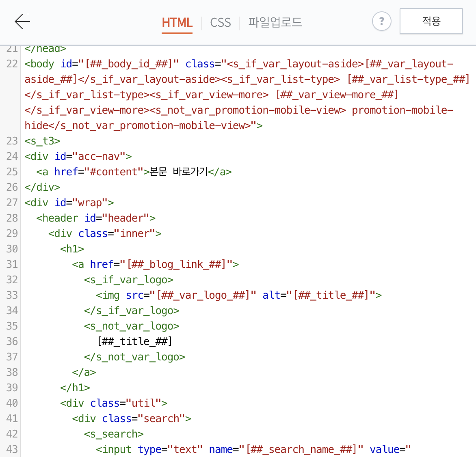Switch to the CSS tab

221,23
